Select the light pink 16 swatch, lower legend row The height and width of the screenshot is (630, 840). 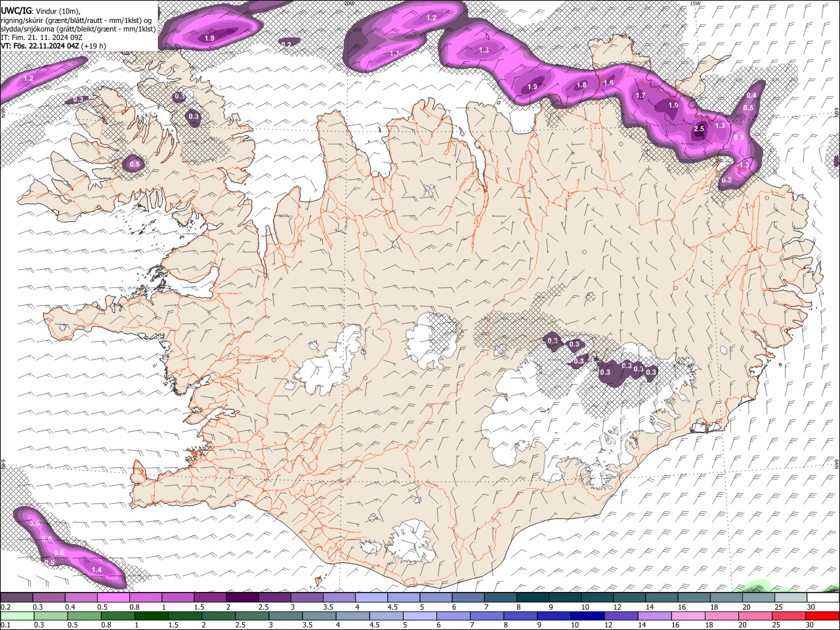click(x=689, y=616)
